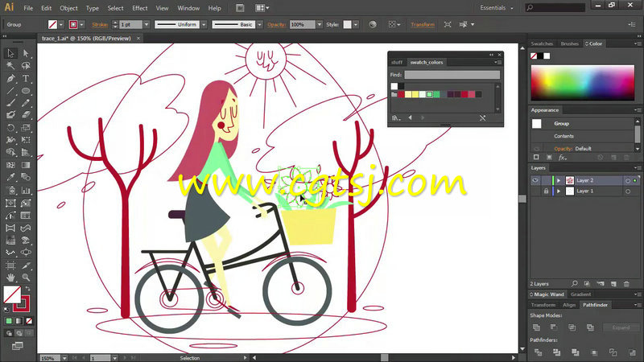Select the Direct Selection tool

pos(26,53)
